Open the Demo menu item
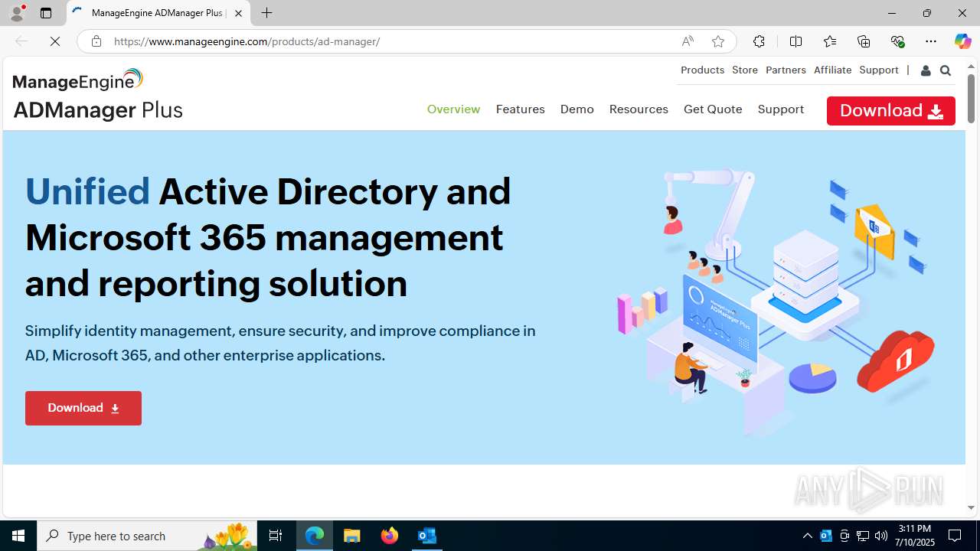 (577, 109)
